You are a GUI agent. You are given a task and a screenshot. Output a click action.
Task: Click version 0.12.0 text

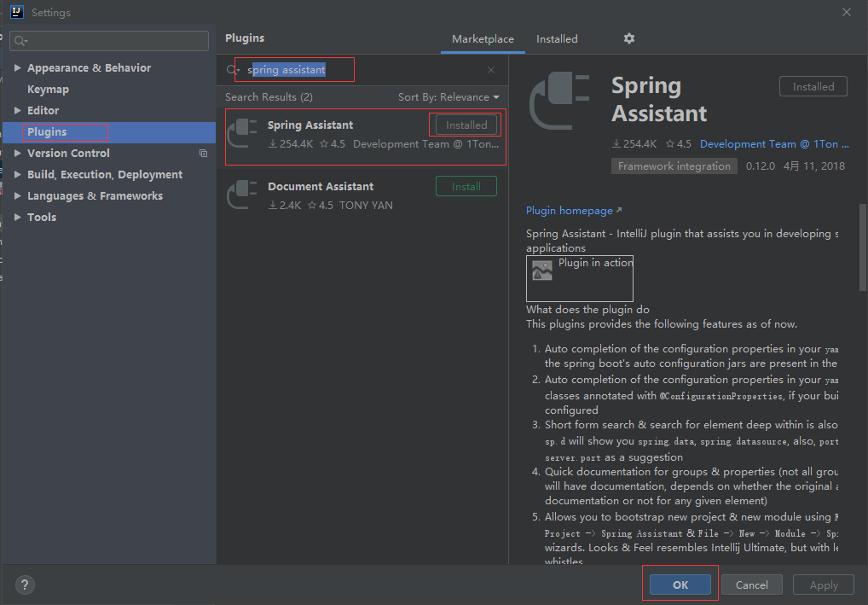coord(760,166)
